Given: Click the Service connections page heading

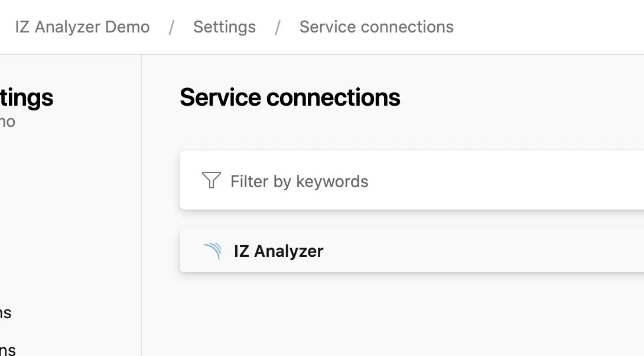Looking at the screenshot, I should coord(290,97).
